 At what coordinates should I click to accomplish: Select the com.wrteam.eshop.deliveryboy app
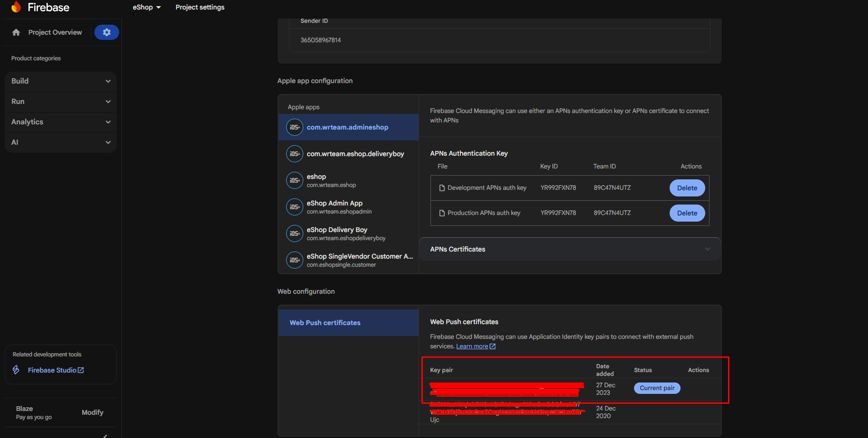pyautogui.click(x=348, y=154)
